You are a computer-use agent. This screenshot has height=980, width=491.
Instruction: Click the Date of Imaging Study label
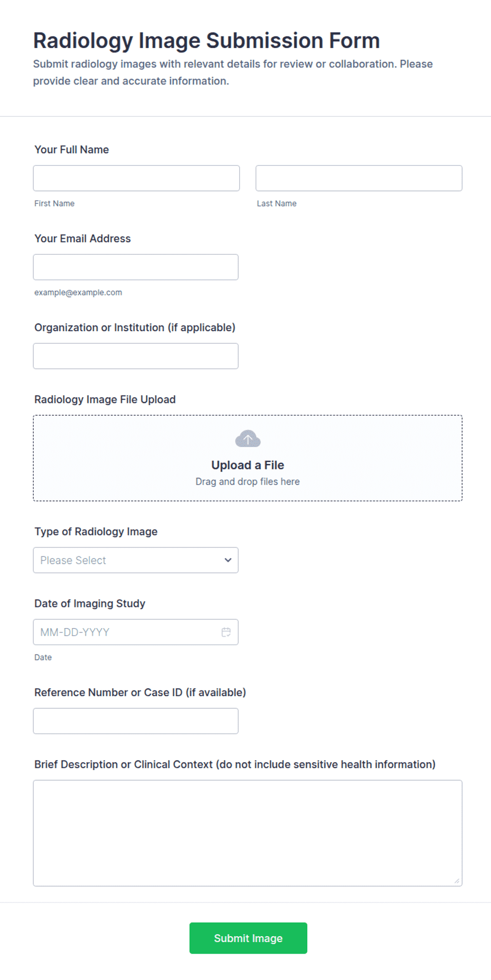(90, 603)
